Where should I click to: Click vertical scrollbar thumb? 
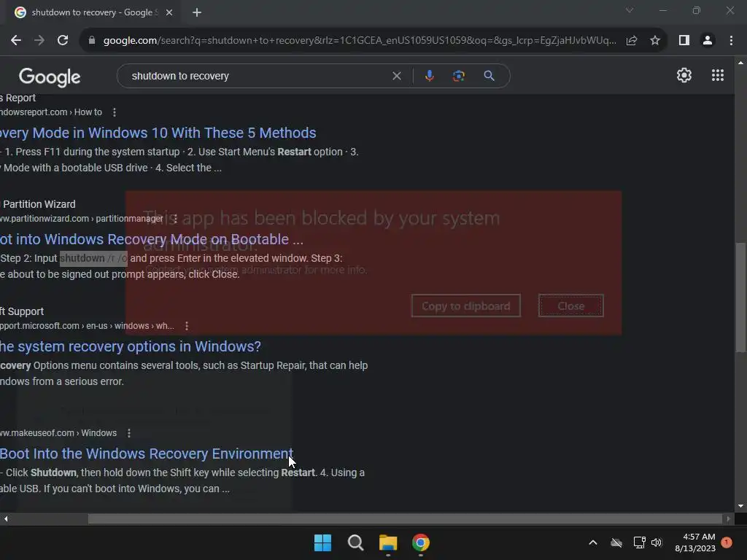(740, 297)
